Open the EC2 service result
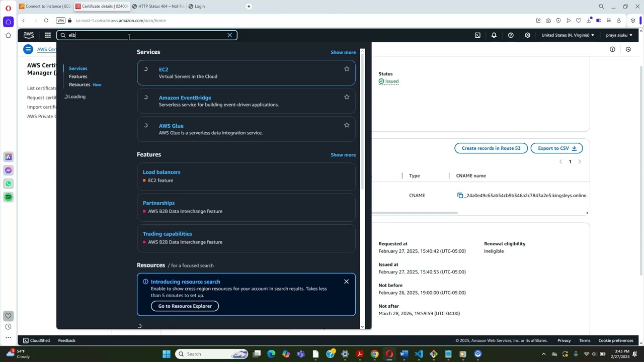This screenshot has height=362, width=644. (164, 69)
